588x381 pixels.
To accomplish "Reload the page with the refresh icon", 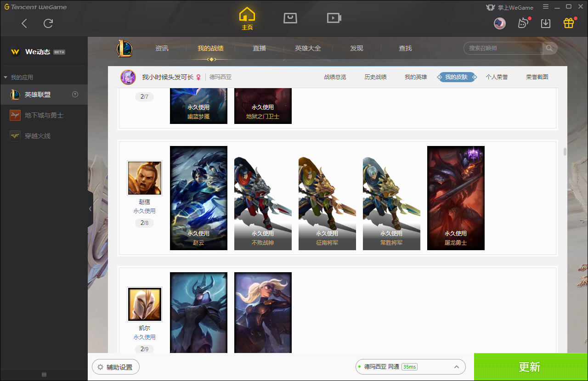I will tap(48, 23).
